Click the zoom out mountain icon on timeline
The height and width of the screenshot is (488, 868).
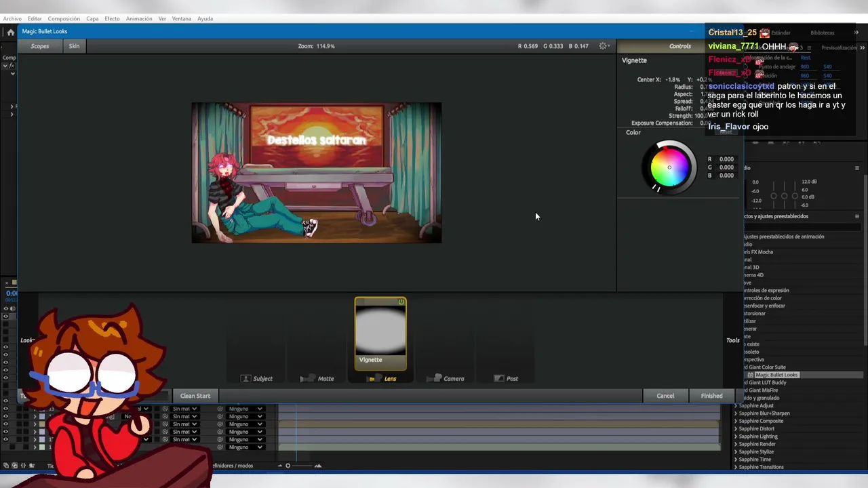(x=279, y=466)
